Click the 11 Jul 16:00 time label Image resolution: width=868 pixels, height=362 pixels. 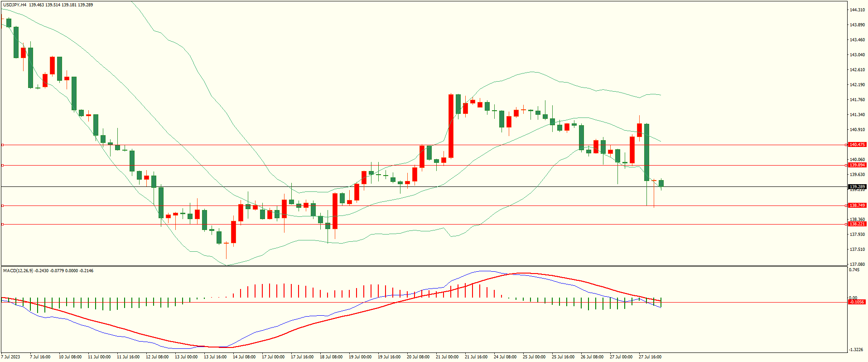click(128, 357)
